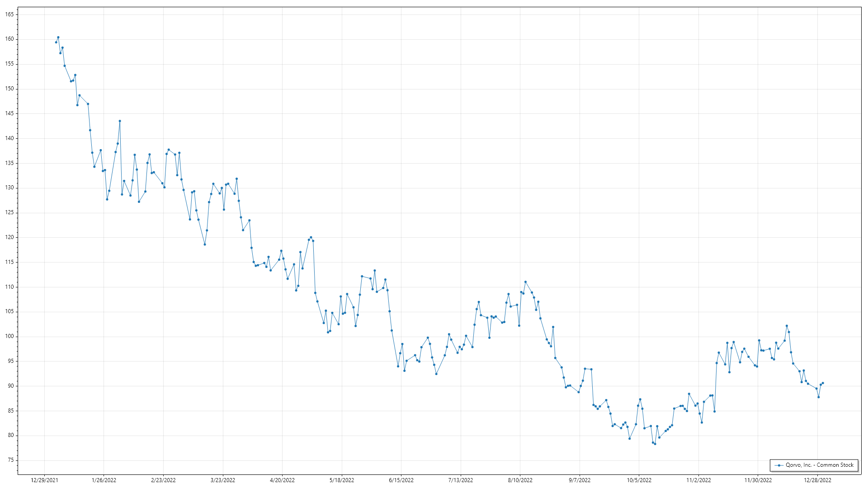Click the mid-August peak data point near 111
This screenshot has width=868, height=488.
(525, 282)
